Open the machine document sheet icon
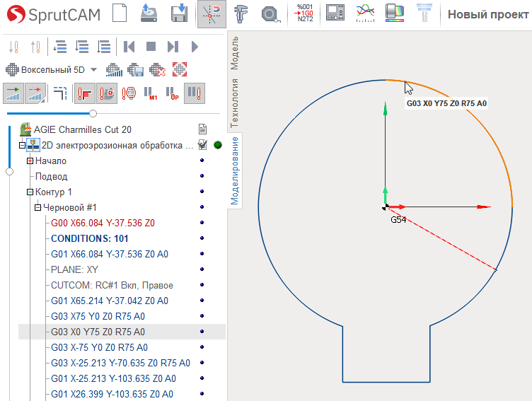The height and width of the screenshot is (401, 532). pyautogui.click(x=202, y=129)
